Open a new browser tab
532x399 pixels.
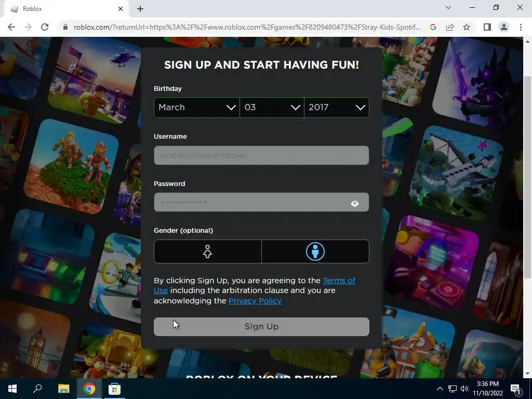tap(140, 9)
